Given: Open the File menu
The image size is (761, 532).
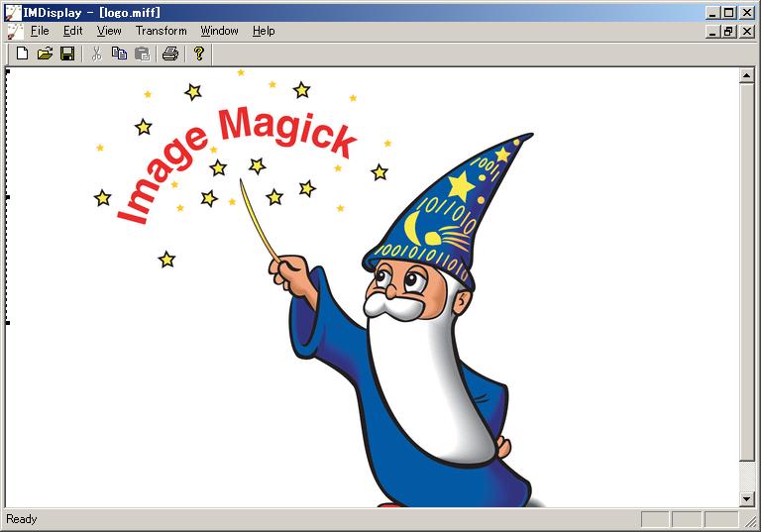Looking at the screenshot, I should click(x=40, y=31).
